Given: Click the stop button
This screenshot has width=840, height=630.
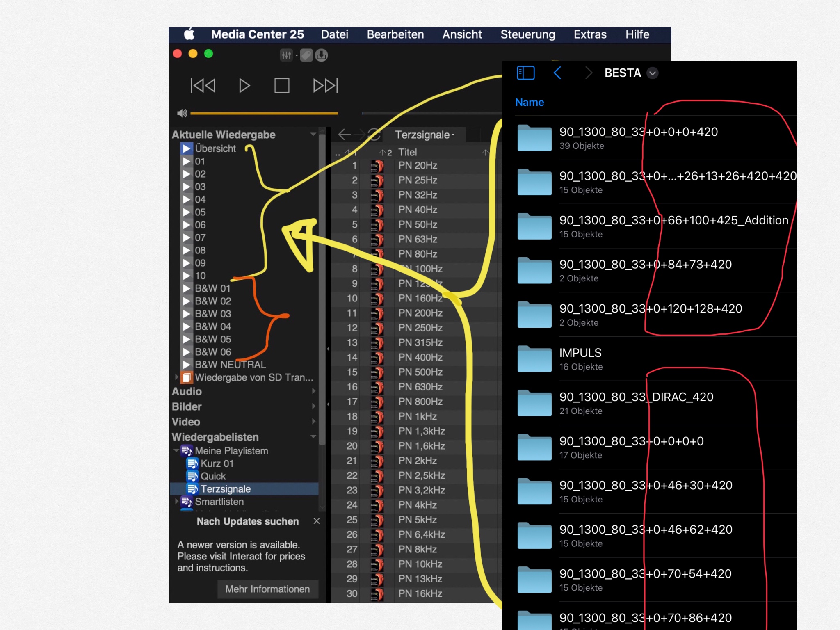Looking at the screenshot, I should [x=282, y=86].
